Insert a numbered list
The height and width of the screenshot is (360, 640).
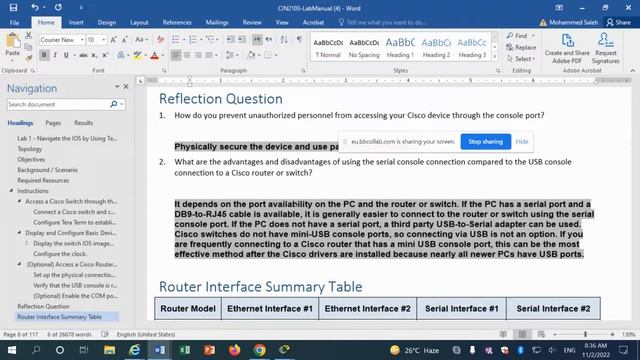pyautogui.click(x=193, y=40)
